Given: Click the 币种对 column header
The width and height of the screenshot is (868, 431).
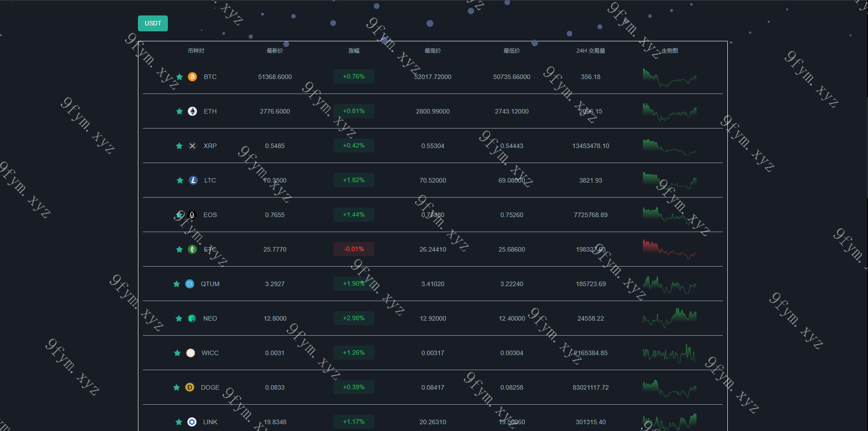Looking at the screenshot, I should point(196,51).
